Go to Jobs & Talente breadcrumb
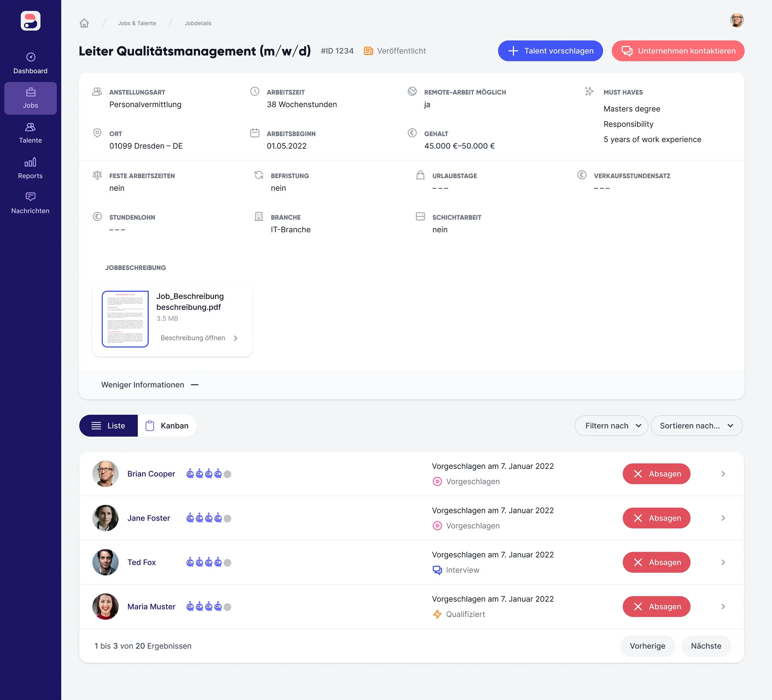Viewport: 772px width, 700px height. coord(137,23)
